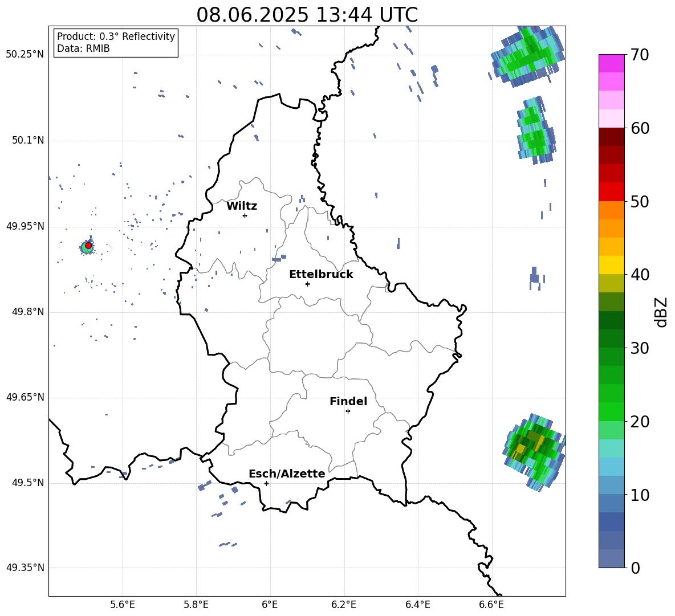Click the 10 tick on the colorbar
Viewport: 675px width, 616px height.
[640, 495]
